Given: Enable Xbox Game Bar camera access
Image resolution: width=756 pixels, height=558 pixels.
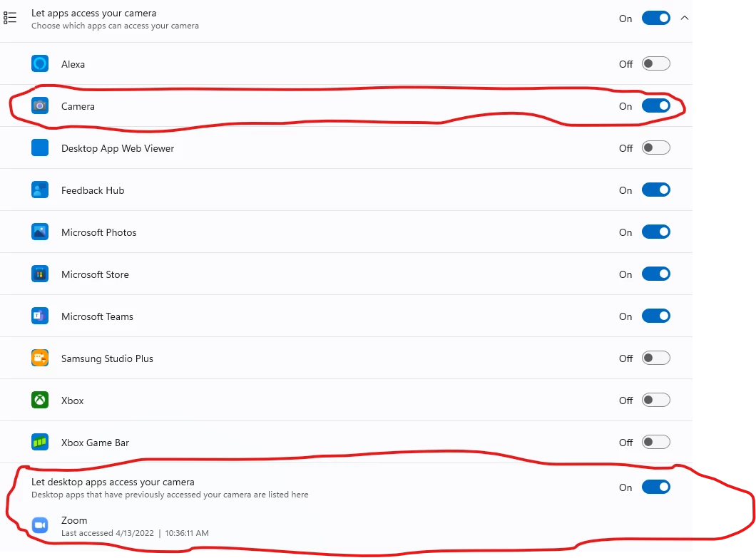Looking at the screenshot, I should 655,442.
